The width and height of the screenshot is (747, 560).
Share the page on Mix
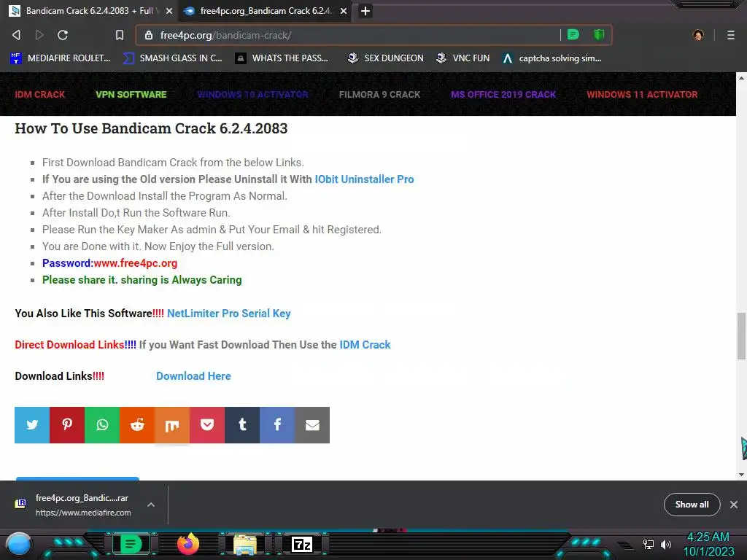click(172, 425)
